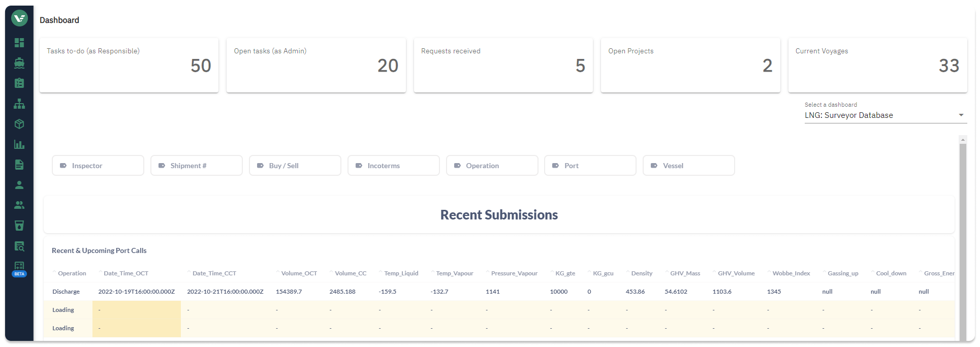
Task: Click the tag icon on the Buy / Sell filter
Action: click(x=261, y=166)
